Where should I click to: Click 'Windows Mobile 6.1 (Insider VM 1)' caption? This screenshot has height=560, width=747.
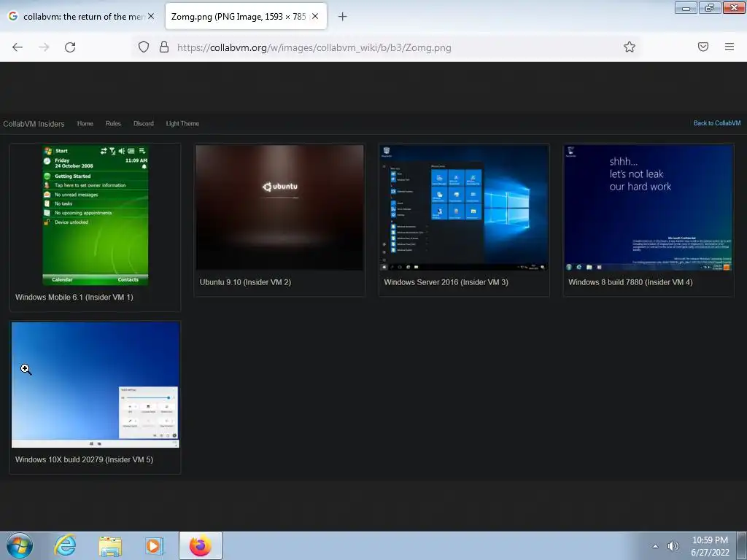[x=74, y=297]
